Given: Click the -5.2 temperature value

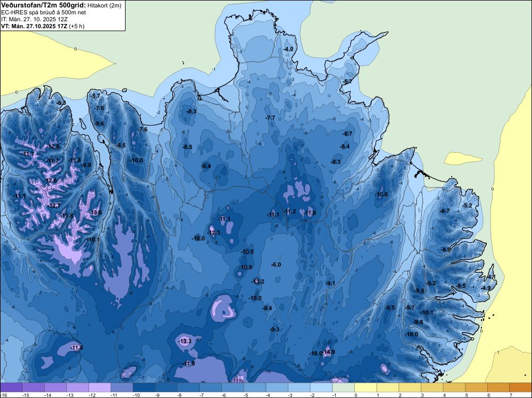Looking at the screenshot, I should [x=467, y=205].
